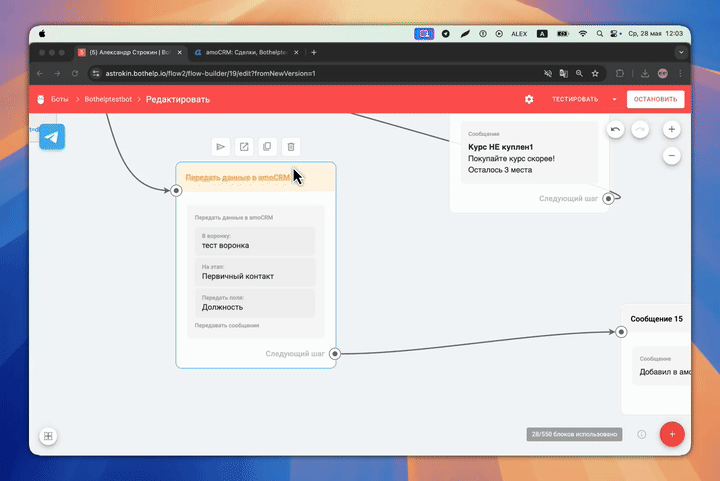Viewport: 720px width, 481px height.
Task: Zoom out the flow canvas
Action: 671,156
